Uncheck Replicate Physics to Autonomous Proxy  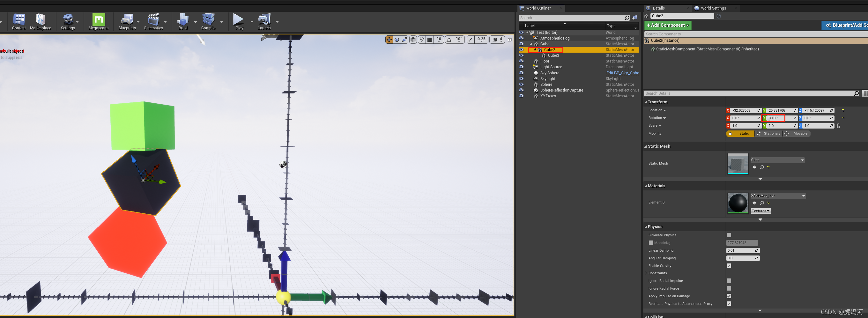729,304
